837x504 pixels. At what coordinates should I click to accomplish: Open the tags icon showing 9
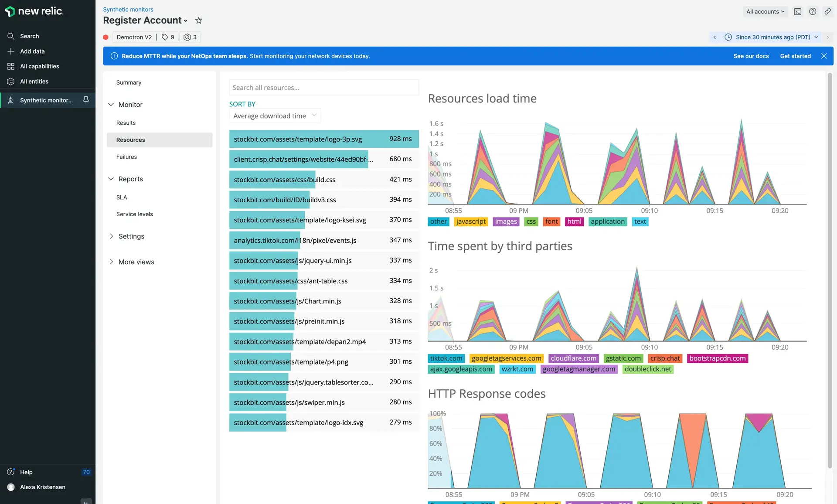pyautogui.click(x=168, y=37)
